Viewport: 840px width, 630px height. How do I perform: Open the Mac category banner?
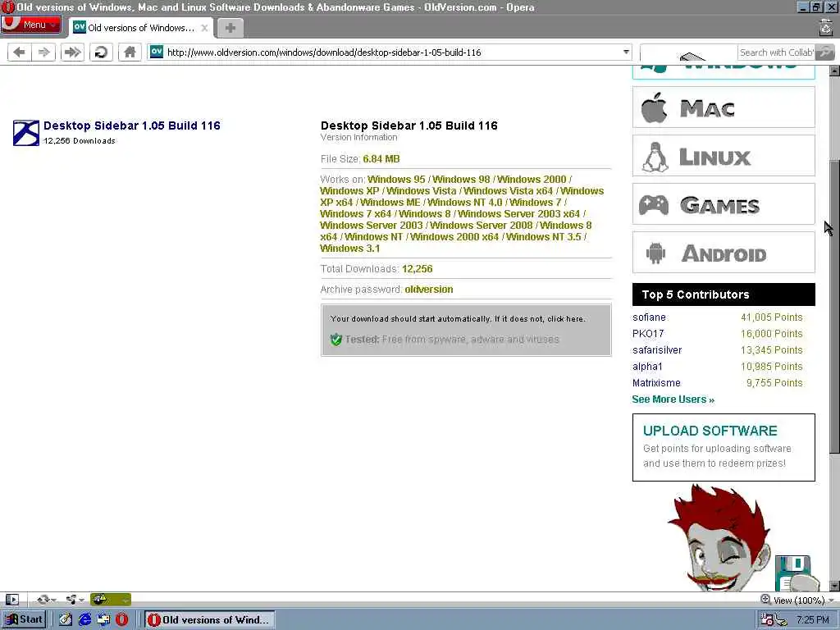pyautogui.click(x=724, y=107)
